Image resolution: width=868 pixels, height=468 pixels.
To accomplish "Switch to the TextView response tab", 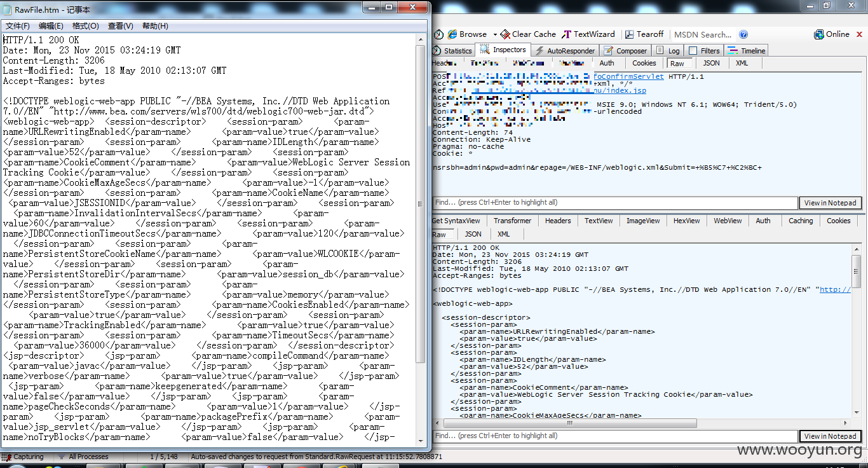I will [599, 221].
